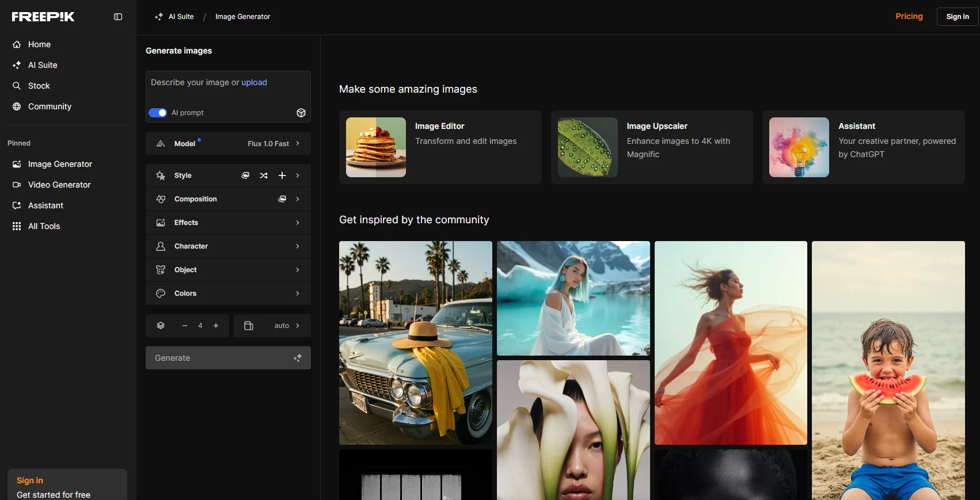980x500 pixels.
Task: Click the image reference icon in Style row
Action: tap(245, 175)
